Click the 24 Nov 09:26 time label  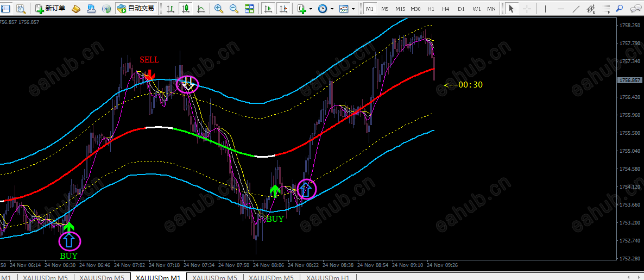point(443,265)
